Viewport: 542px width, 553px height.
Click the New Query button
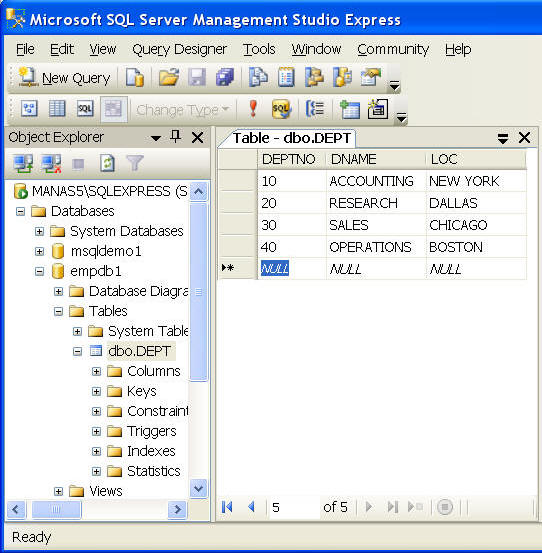click(x=64, y=78)
